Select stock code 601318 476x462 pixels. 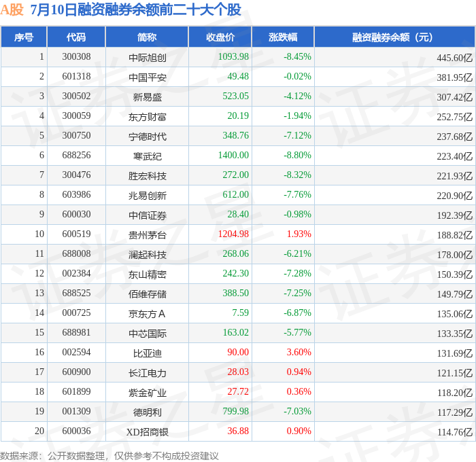76,77
